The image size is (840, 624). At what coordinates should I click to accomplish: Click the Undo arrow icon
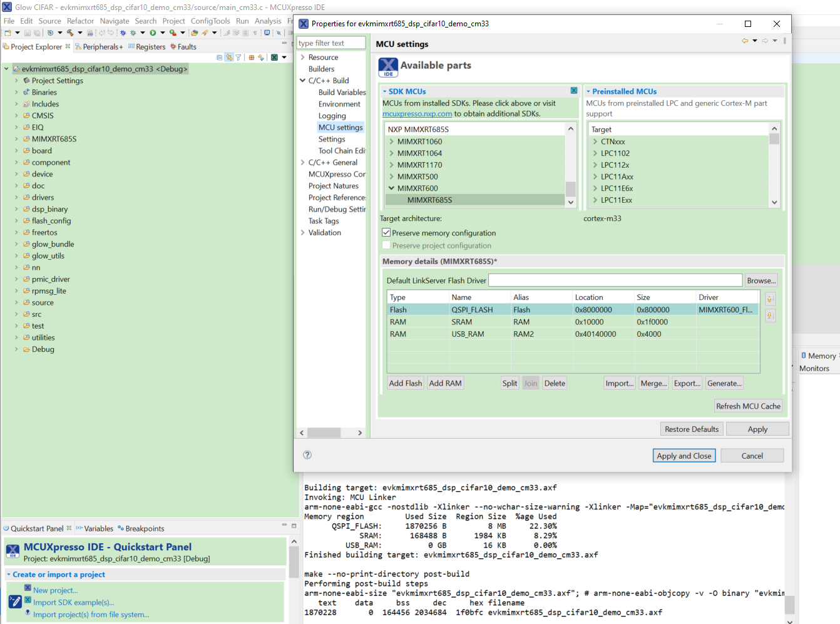[x=102, y=33]
